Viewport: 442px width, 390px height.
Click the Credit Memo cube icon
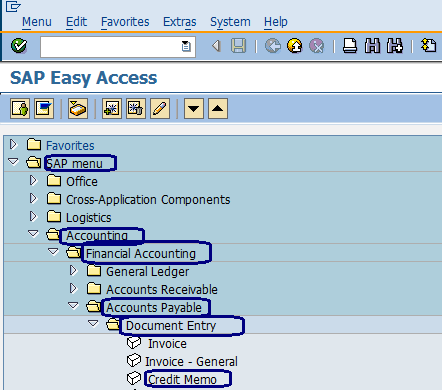coord(134,379)
